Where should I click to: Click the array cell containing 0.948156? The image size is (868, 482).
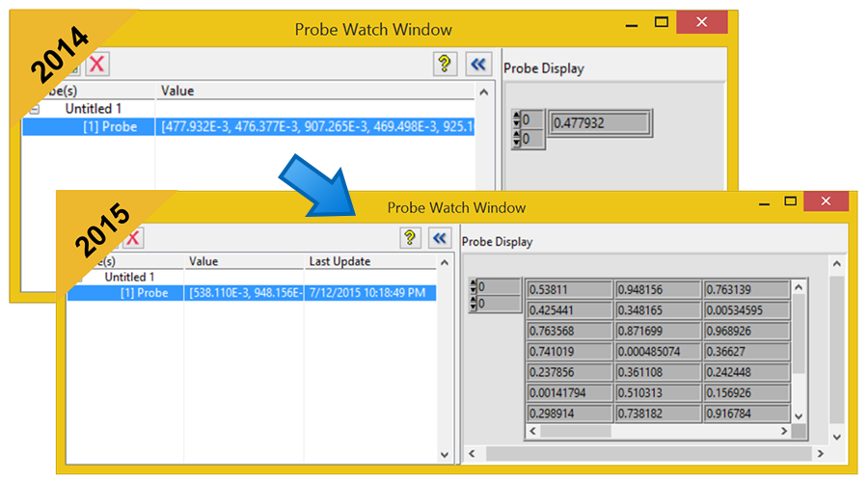657,289
